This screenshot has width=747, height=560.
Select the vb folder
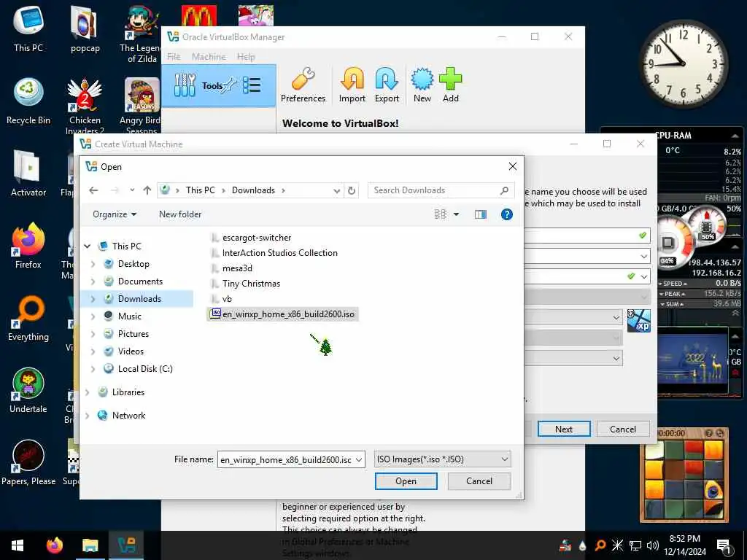(221, 298)
